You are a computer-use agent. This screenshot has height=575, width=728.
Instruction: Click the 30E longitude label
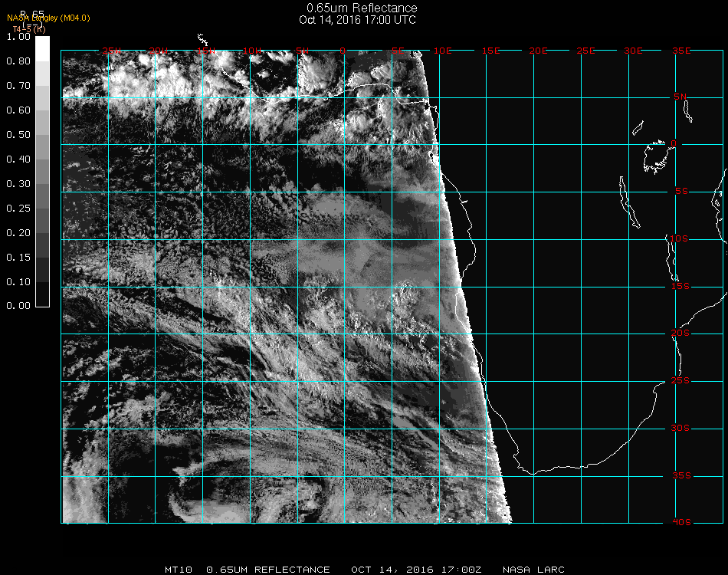point(633,51)
